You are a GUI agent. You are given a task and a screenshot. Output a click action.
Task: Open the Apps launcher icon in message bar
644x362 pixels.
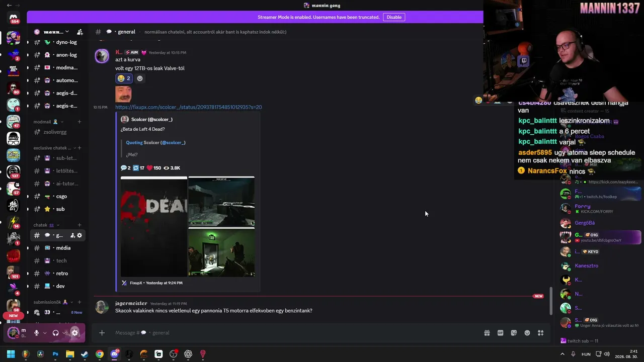(x=541, y=333)
